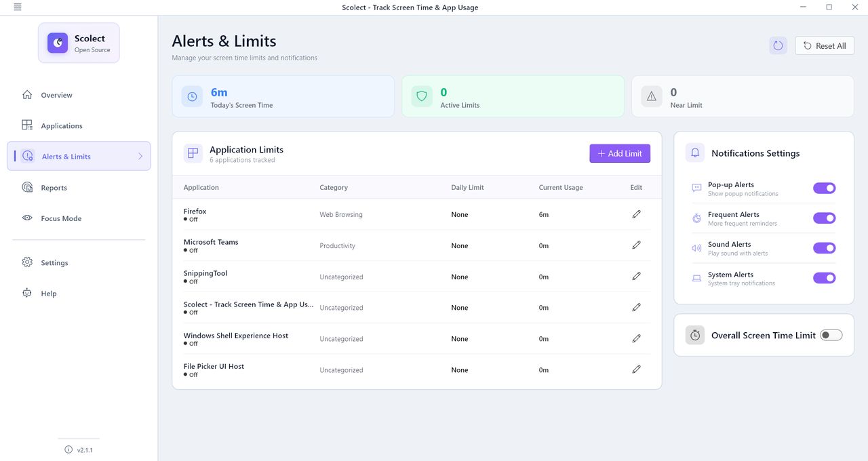This screenshot has height=461, width=868.
Task: Switch to Focus Mode
Action: point(79,218)
